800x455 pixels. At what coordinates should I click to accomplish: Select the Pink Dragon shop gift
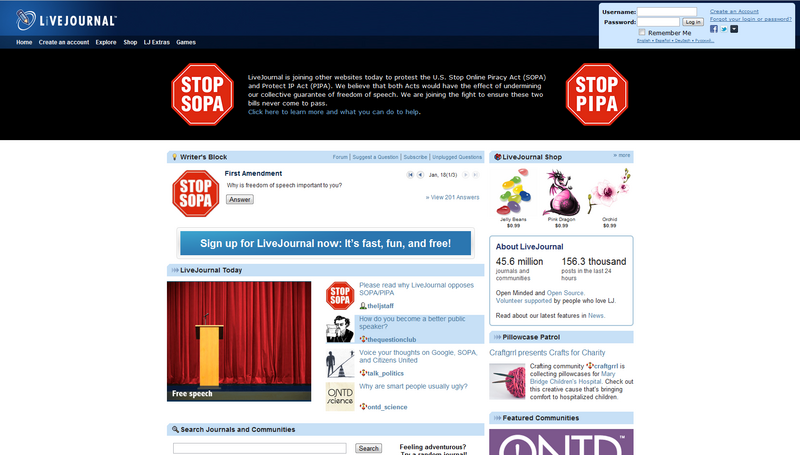tap(560, 190)
